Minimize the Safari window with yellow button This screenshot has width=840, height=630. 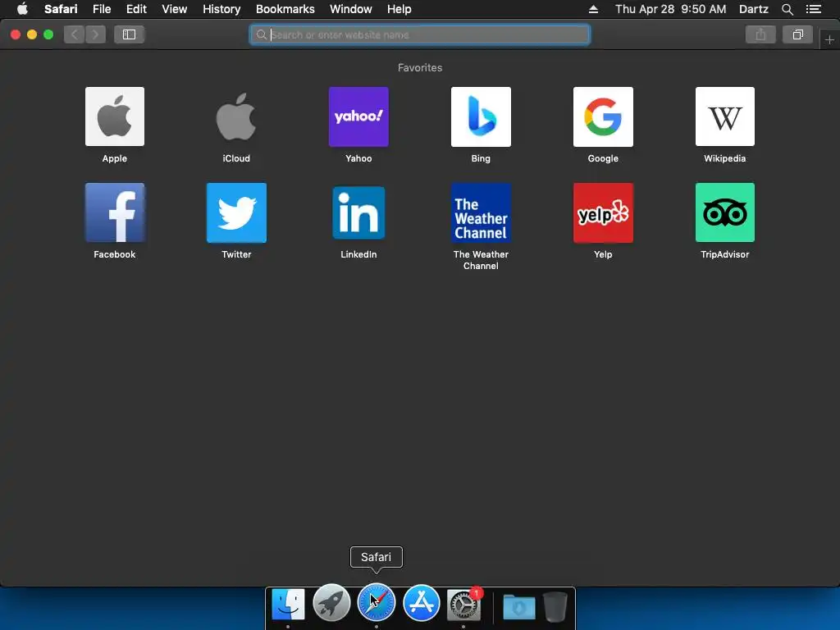[x=32, y=34]
